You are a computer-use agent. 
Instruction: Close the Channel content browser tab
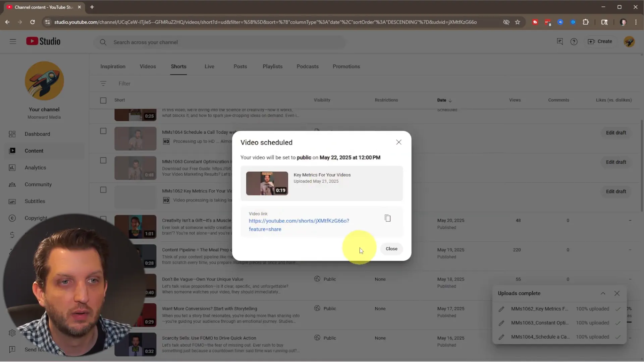click(79, 7)
